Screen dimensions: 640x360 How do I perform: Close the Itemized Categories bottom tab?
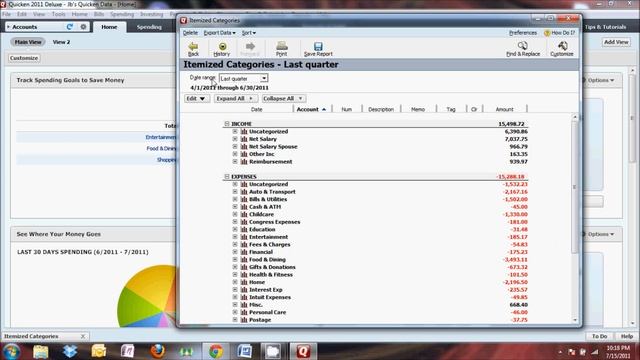(x=83, y=336)
